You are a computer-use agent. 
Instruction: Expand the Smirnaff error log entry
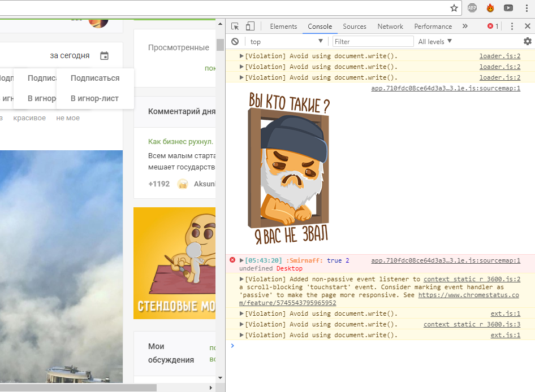(241, 260)
